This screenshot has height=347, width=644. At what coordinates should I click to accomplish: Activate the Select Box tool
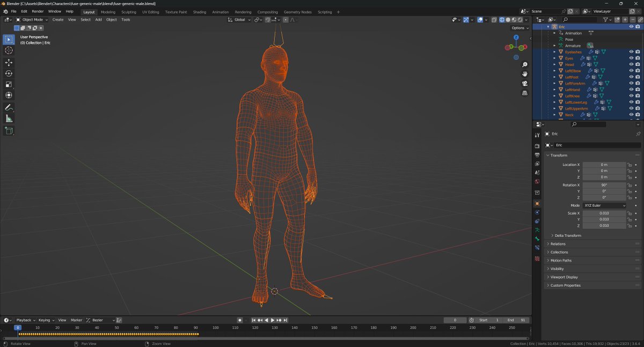click(x=9, y=39)
